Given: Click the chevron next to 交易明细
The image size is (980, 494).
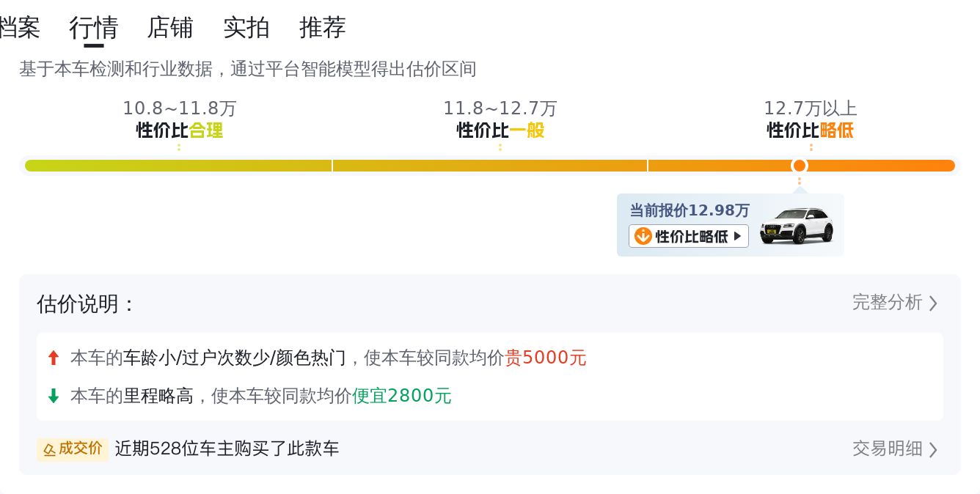Looking at the screenshot, I should coord(933,449).
